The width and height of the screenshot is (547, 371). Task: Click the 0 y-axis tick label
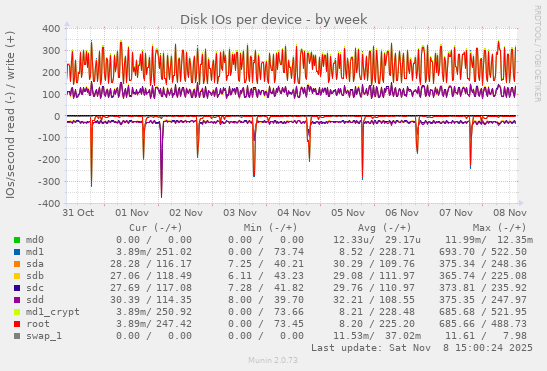point(58,116)
